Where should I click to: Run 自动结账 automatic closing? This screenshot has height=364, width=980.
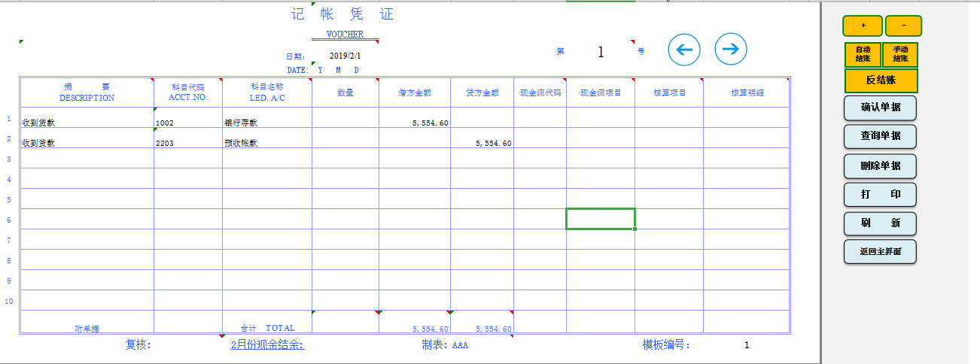pyautogui.click(x=863, y=54)
